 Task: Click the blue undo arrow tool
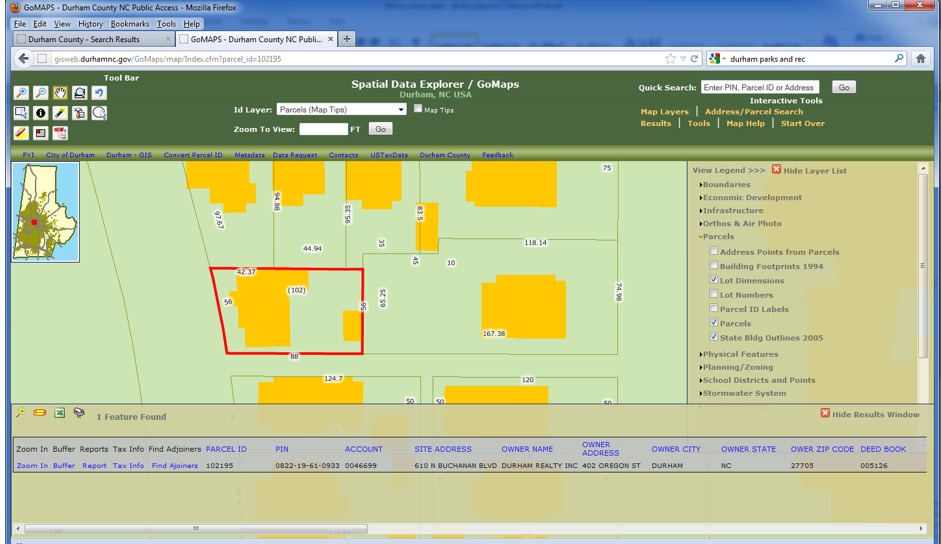(99, 92)
